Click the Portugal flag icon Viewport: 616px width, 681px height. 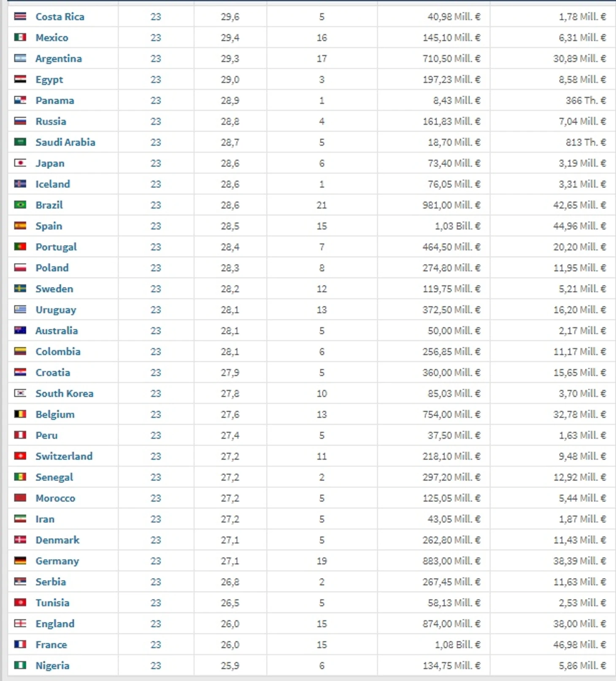[x=20, y=246]
